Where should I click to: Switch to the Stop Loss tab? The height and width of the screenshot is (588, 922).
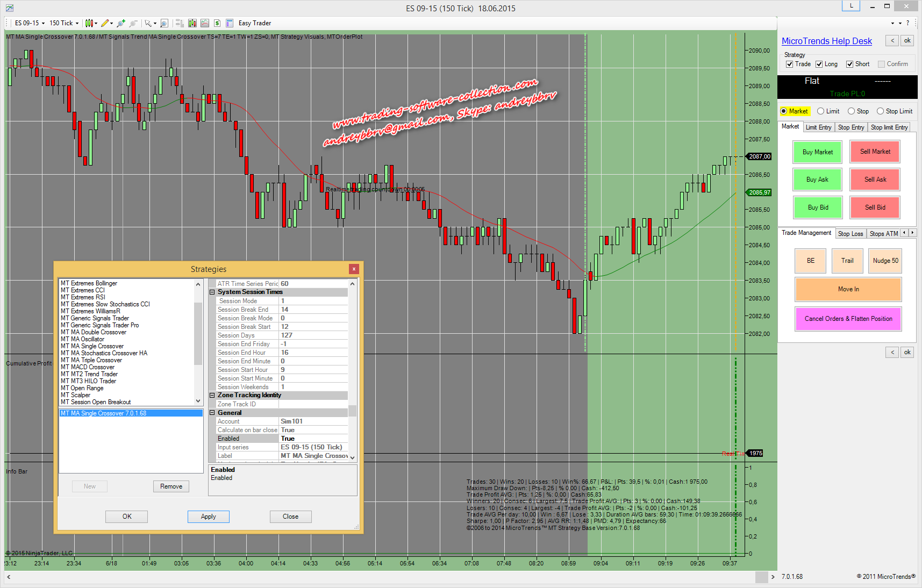[x=850, y=234]
